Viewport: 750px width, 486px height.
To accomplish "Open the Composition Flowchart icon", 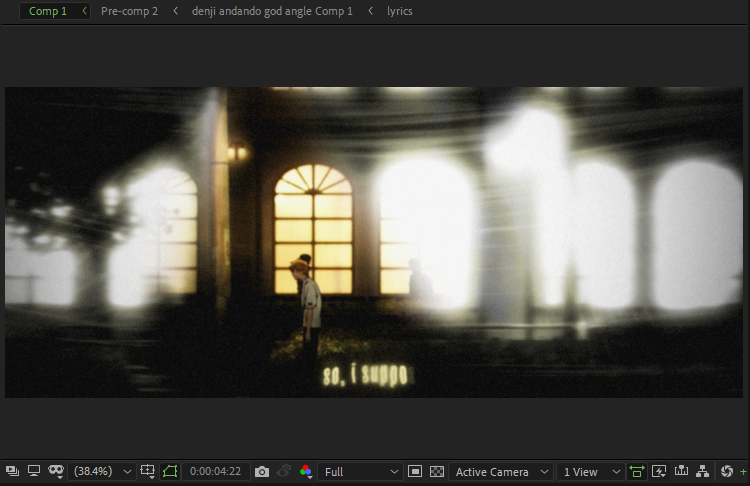I will coord(703,472).
